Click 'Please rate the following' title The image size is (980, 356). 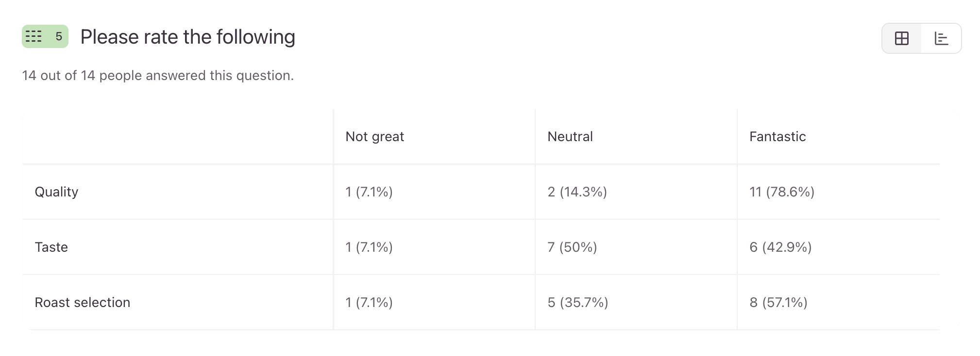tap(188, 36)
